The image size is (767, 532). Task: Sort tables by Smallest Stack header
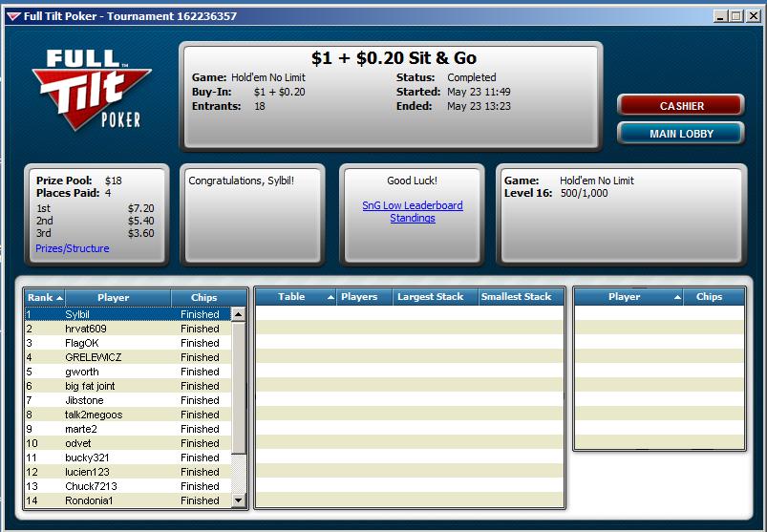(x=521, y=297)
